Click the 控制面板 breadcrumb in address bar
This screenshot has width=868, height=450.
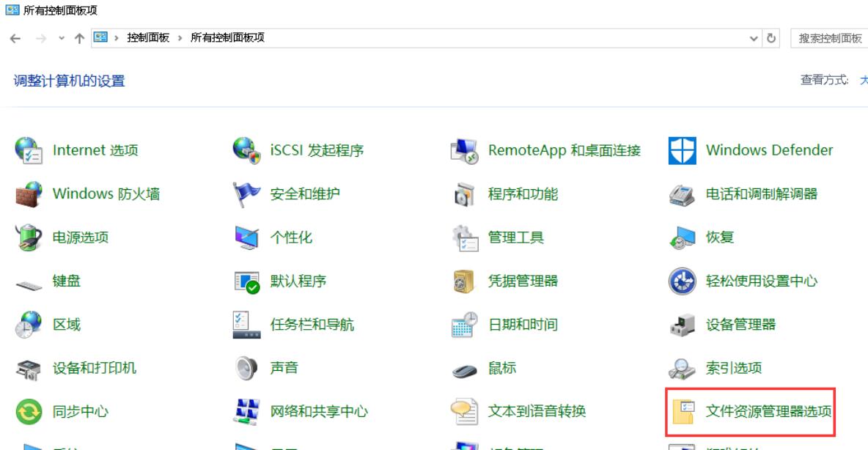tap(148, 37)
